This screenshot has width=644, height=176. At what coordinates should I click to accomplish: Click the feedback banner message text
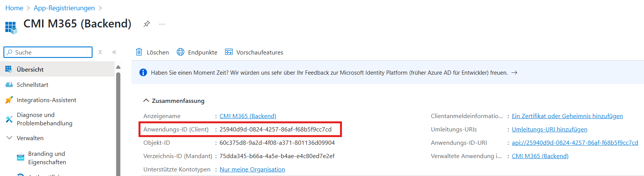click(x=329, y=72)
